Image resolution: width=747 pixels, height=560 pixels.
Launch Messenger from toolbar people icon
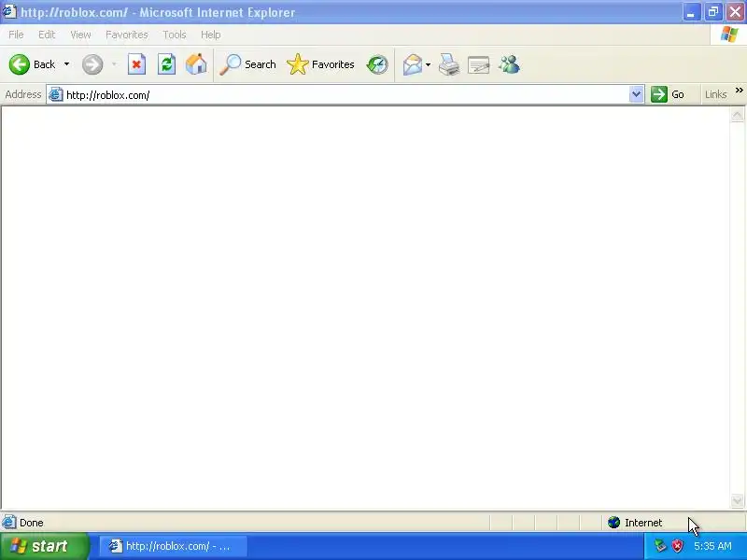coord(509,64)
